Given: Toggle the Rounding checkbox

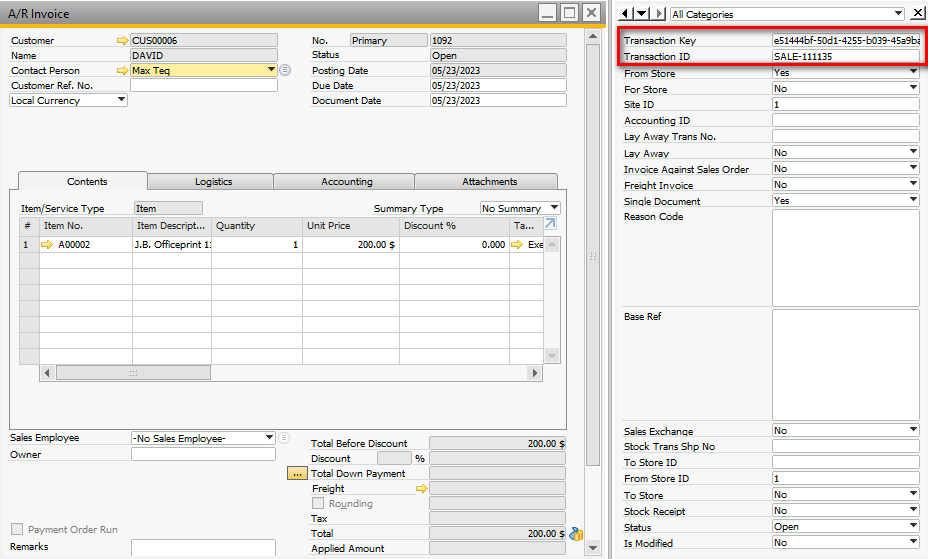Looking at the screenshot, I should tap(318, 504).
